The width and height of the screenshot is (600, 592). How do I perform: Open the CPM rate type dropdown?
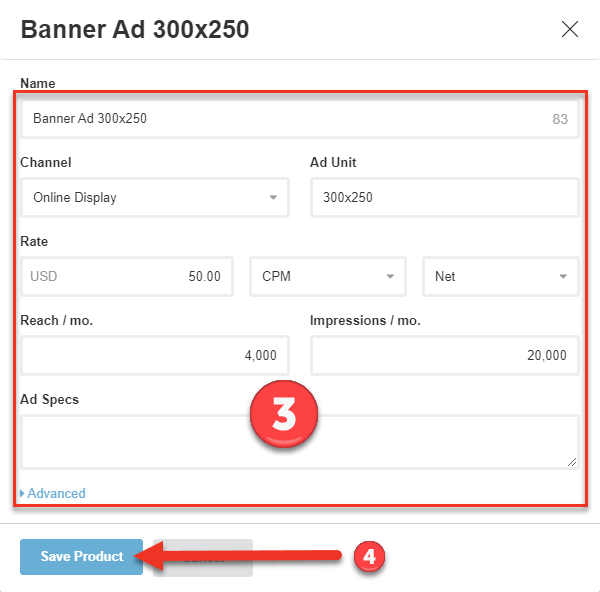coord(327,277)
